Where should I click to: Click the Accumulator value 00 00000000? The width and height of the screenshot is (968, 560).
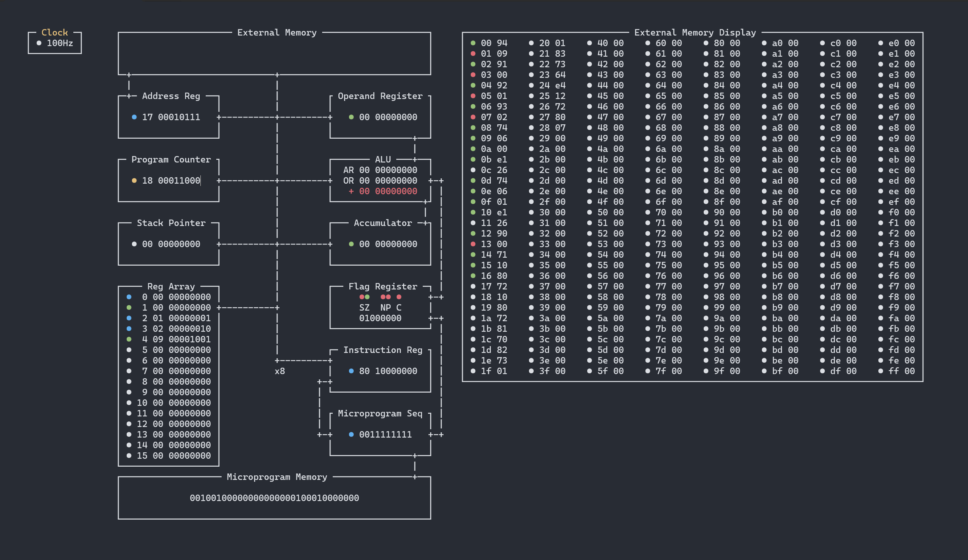click(388, 244)
